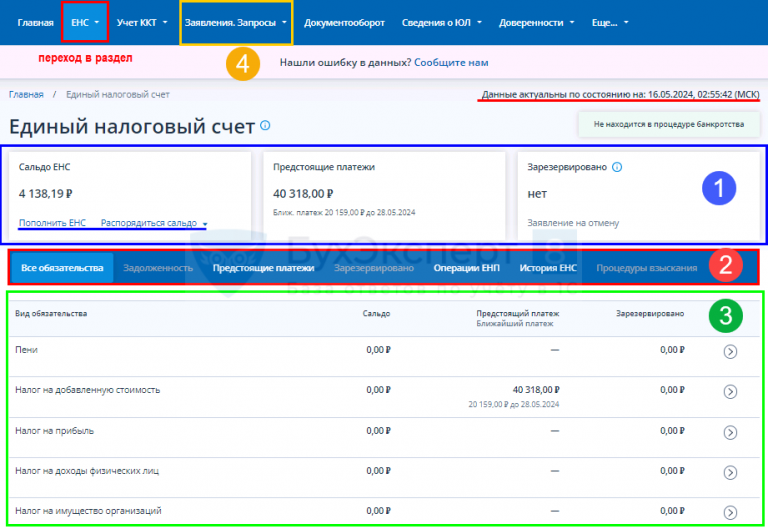Open Распорядиться сальдо dropdown
The height and width of the screenshot is (529, 768).
point(154,223)
